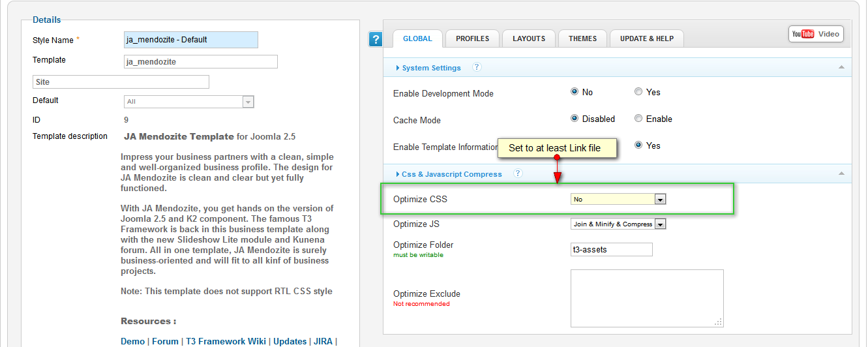Click the blue question mark help icon
The width and height of the screenshot is (868, 347).
pos(375,39)
